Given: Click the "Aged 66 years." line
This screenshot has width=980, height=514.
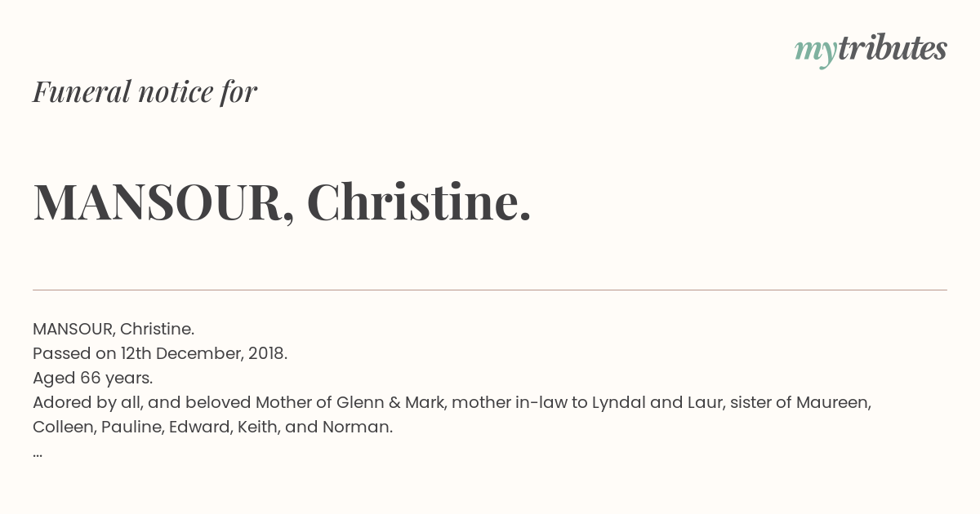Looking at the screenshot, I should [93, 378].
